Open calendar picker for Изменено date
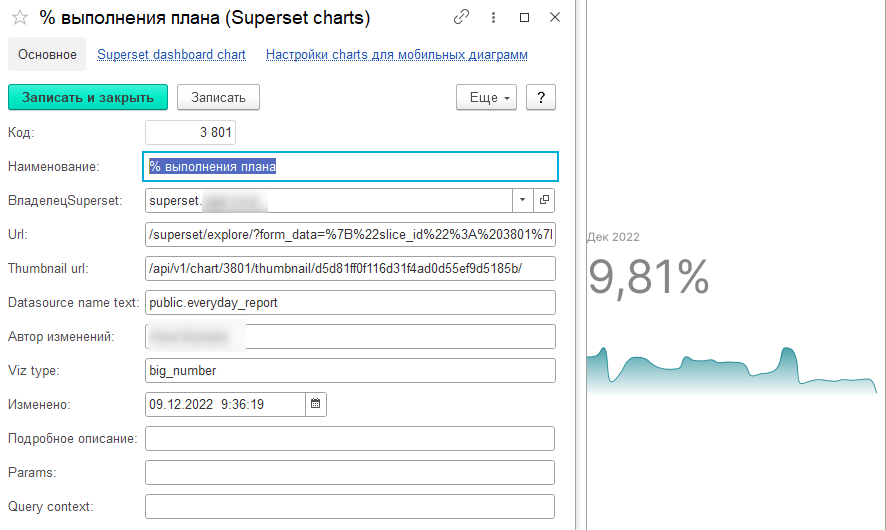This screenshot has width=886, height=530. click(x=316, y=404)
